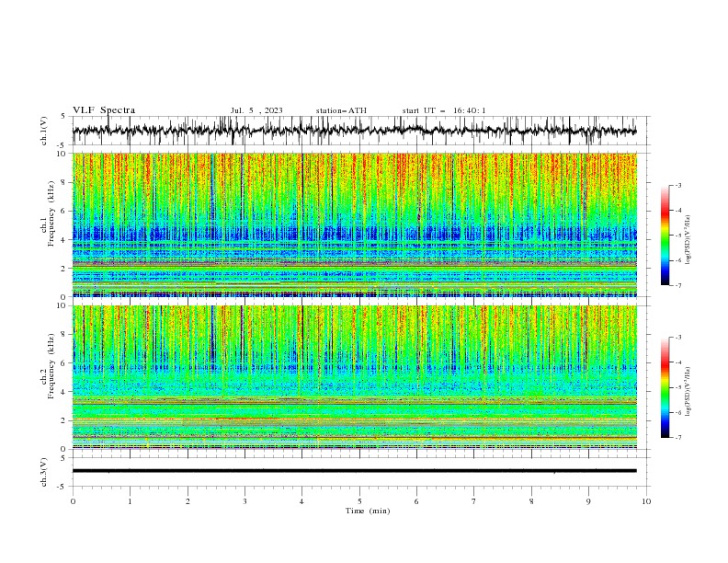Click the lower PSD color bar

point(665,387)
